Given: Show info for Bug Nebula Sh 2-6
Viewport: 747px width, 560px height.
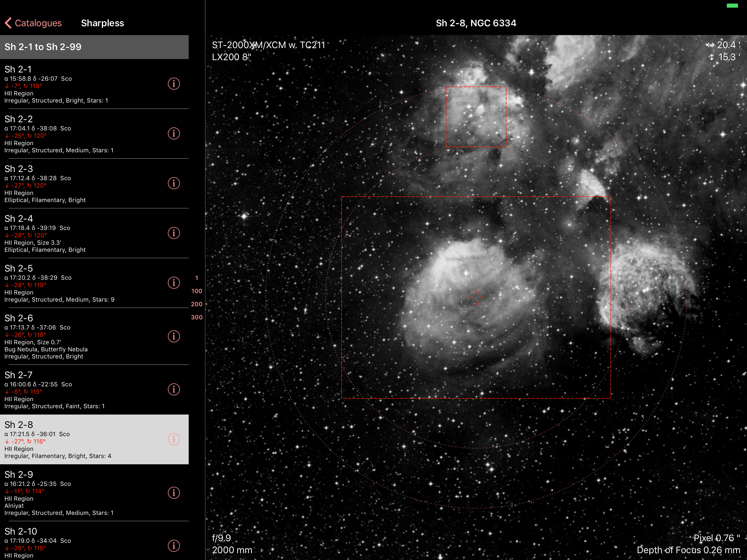Looking at the screenshot, I should [x=174, y=336].
